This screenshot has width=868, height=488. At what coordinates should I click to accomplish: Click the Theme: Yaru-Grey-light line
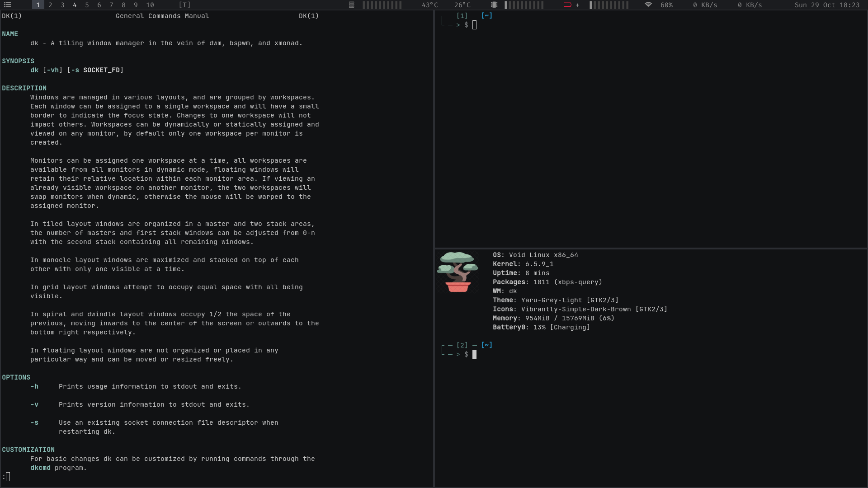(556, 300)
